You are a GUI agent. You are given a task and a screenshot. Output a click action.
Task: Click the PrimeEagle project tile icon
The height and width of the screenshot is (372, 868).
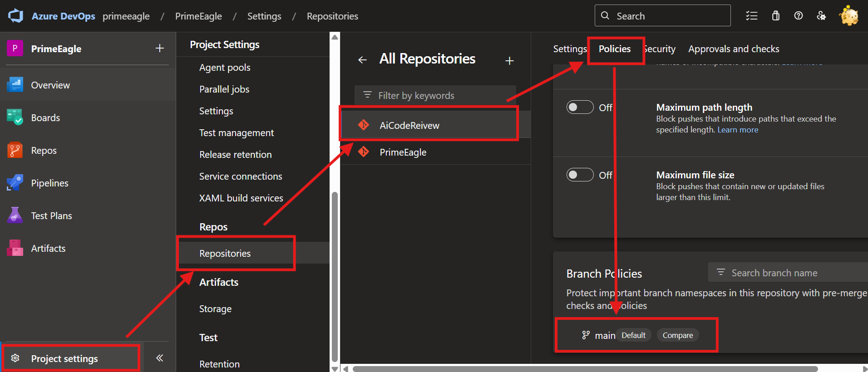pos(15,48)
